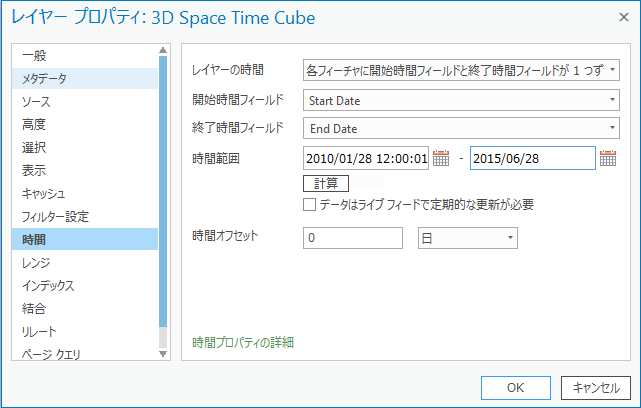Expand the レイヤーの時間 dropdown
The height and width of the screenshot is (408, 641).
click(x=612, y=70)
